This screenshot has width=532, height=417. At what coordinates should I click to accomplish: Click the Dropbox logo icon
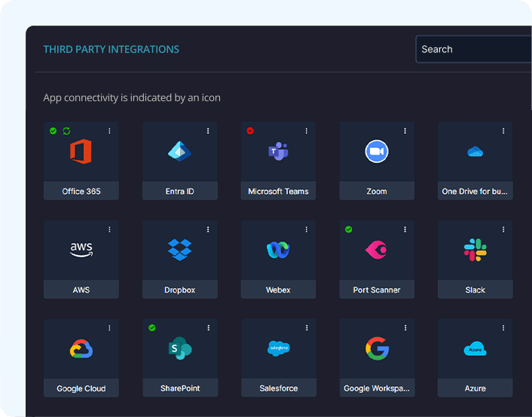(x=179, y=249)
